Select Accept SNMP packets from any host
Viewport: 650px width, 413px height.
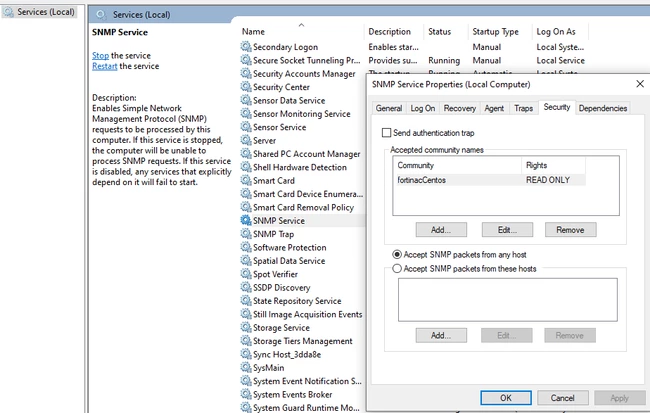(x=397, y=254)
